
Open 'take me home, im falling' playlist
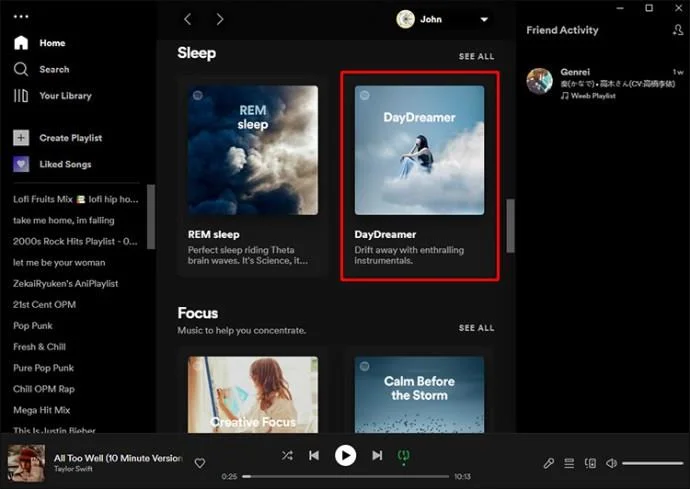point(64,220)
